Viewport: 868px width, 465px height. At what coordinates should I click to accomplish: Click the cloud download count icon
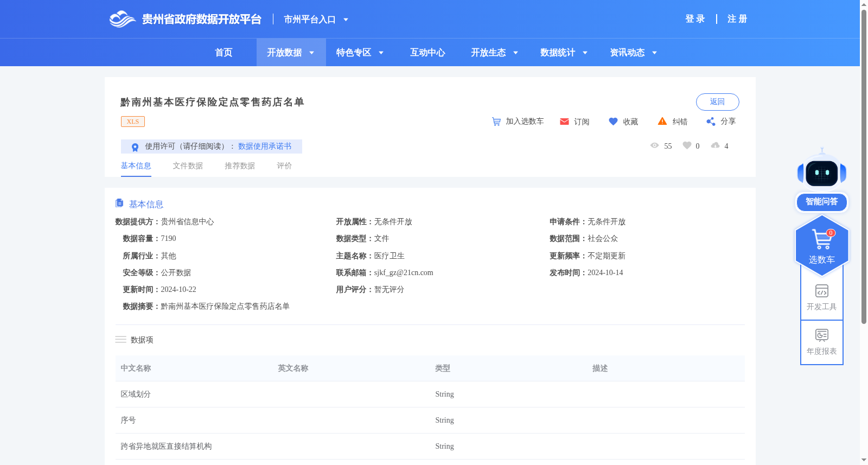[x=716, y=145]
